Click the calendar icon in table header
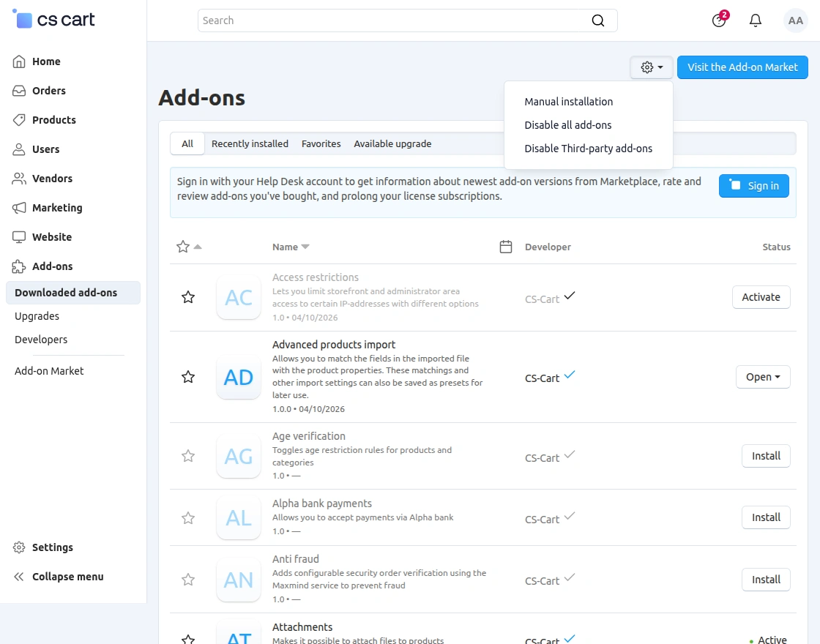The image size is (820, 644). (505, 247)
